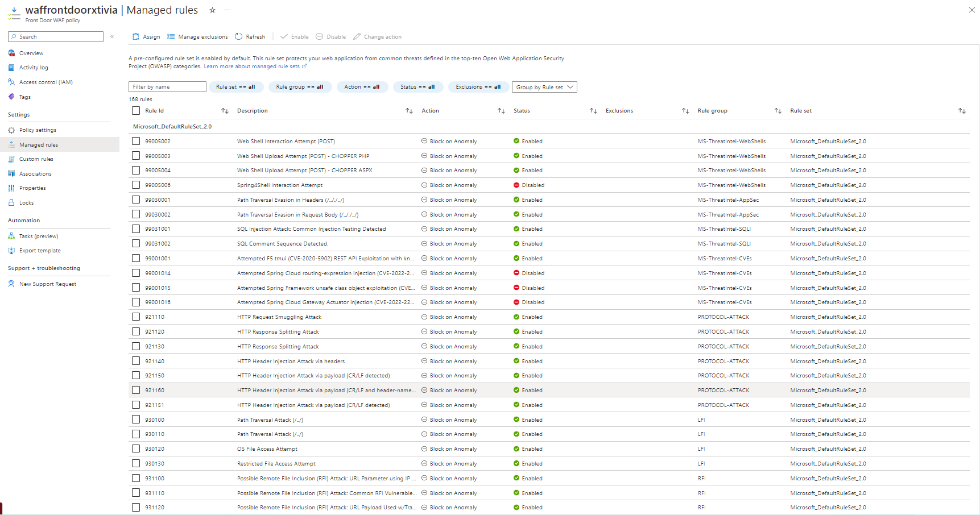
Task: Sort by the Exclusions column arrows
Action: 685,111
